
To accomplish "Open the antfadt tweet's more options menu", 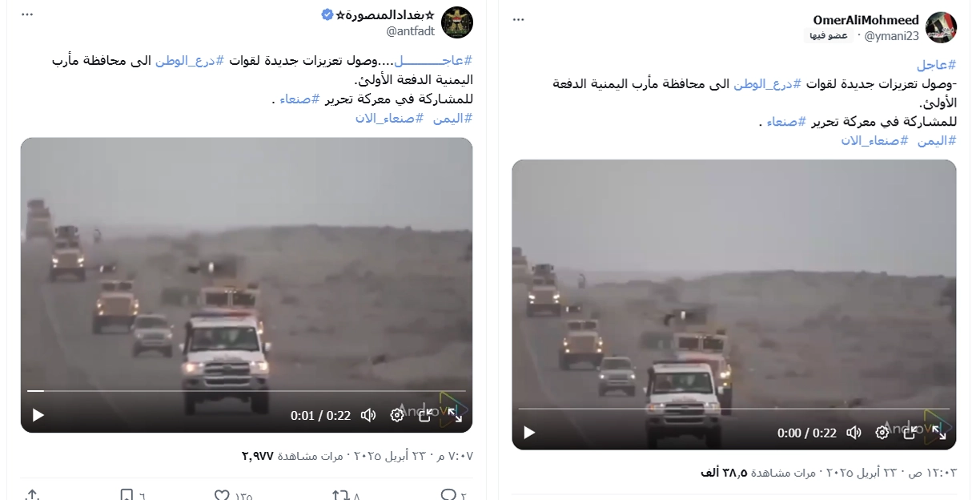I will [27, 14].
